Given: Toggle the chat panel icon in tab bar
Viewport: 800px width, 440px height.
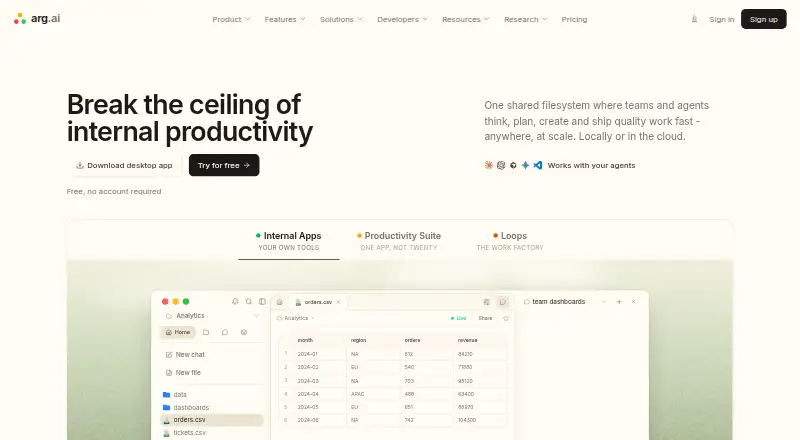Looking at the screenshot, I should point(503,302).
